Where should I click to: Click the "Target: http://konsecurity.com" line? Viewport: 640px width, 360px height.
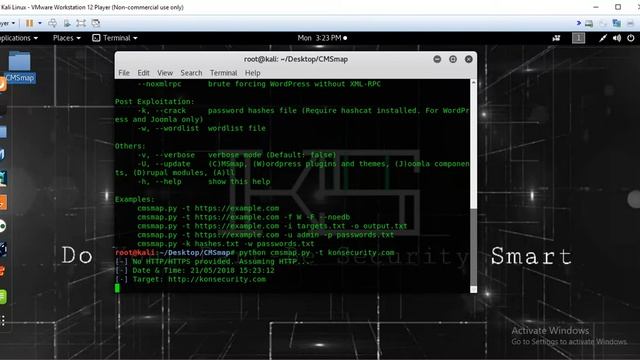(x=191, y=280)
